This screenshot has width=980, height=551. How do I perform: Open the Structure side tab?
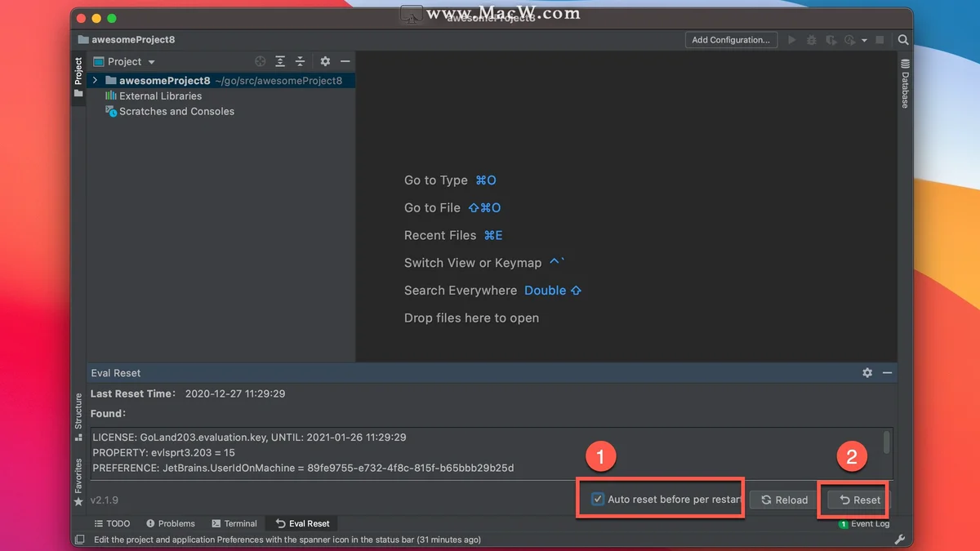click(78, 416)
